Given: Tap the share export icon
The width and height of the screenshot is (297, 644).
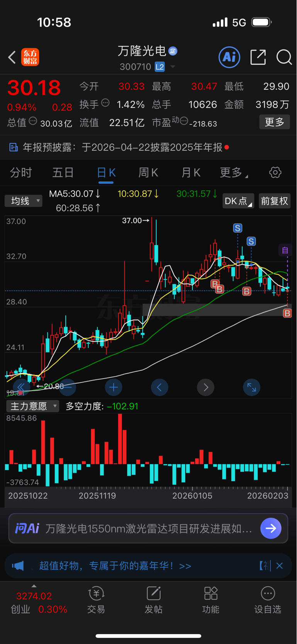Looking at the screenshot, I should coord(258,57).
